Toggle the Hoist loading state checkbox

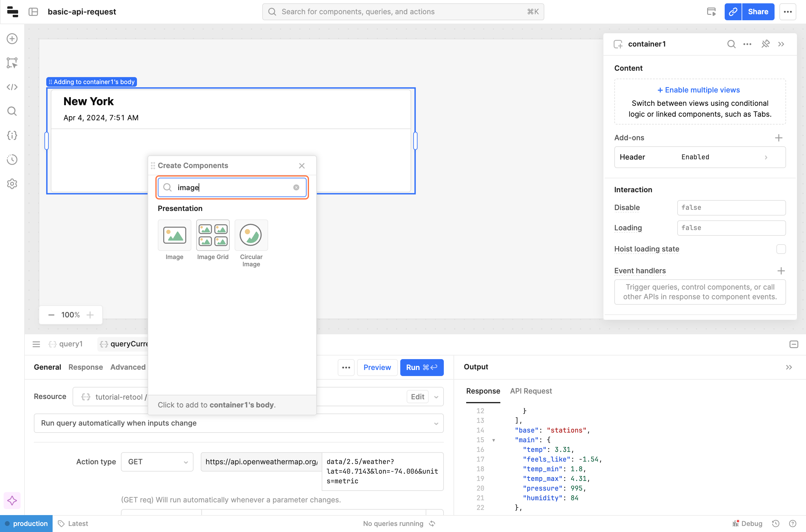[781, 249]
